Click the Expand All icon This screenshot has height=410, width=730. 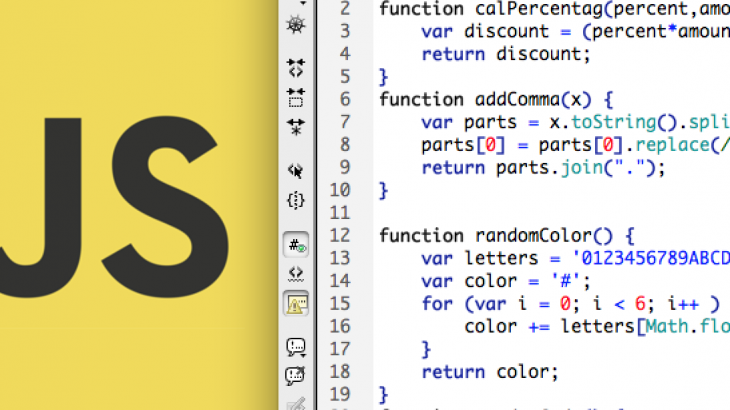click(296, 126)
